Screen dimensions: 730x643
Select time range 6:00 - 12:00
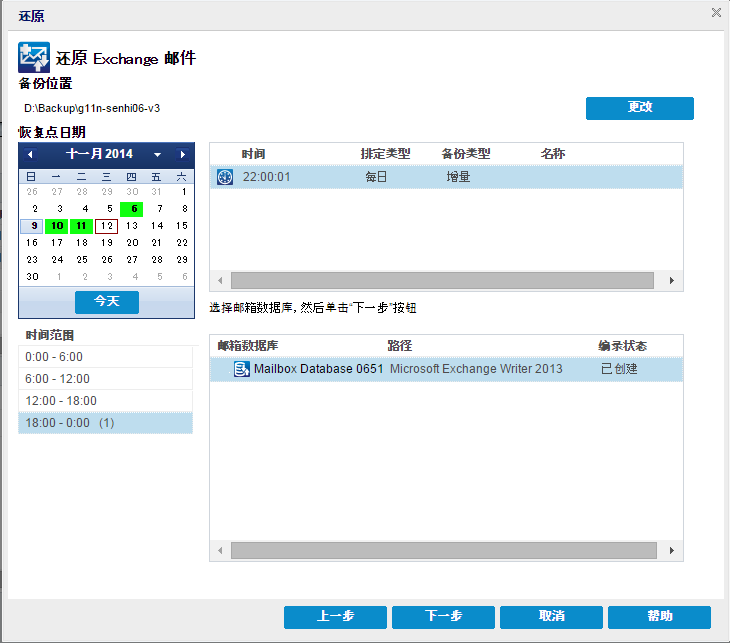(x=105, y=379)
